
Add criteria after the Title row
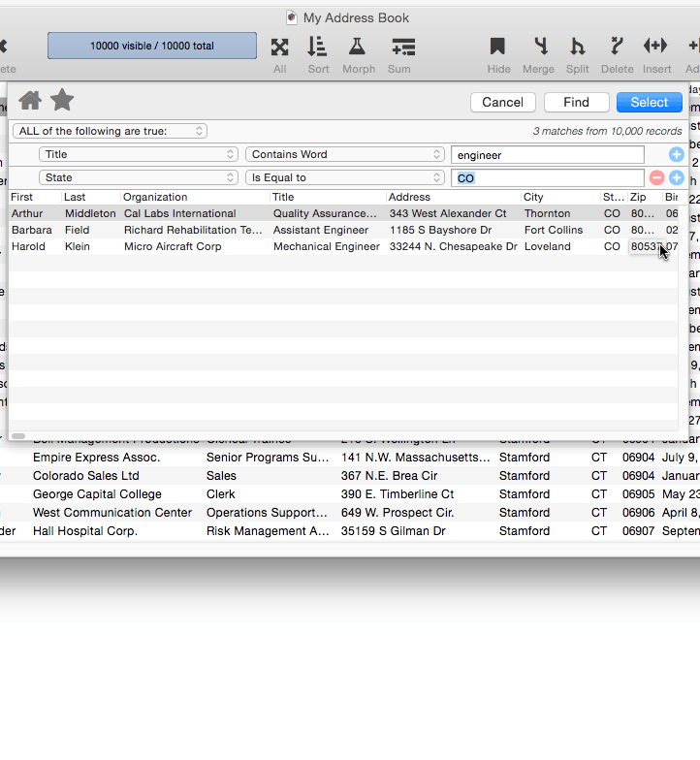point(677,155)
